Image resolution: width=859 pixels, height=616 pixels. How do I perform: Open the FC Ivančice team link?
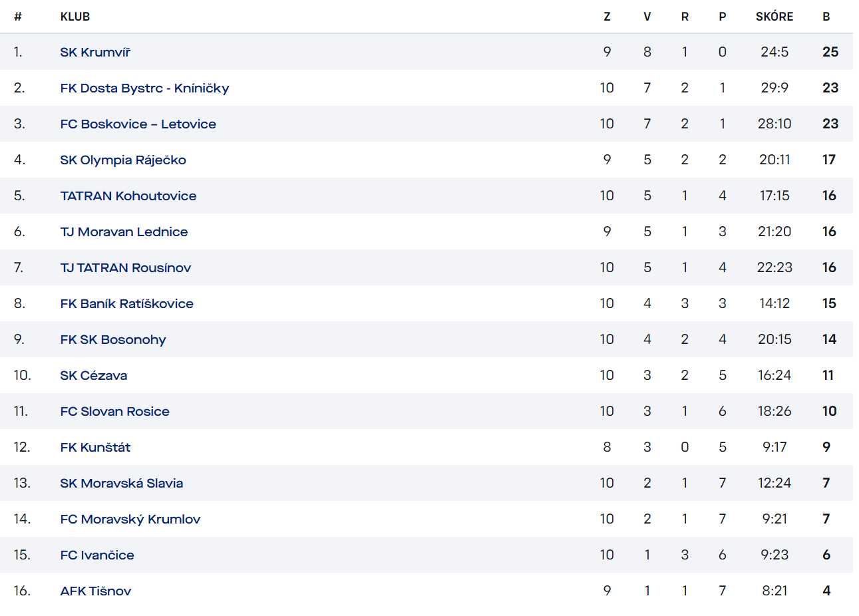tap(97, 555)
